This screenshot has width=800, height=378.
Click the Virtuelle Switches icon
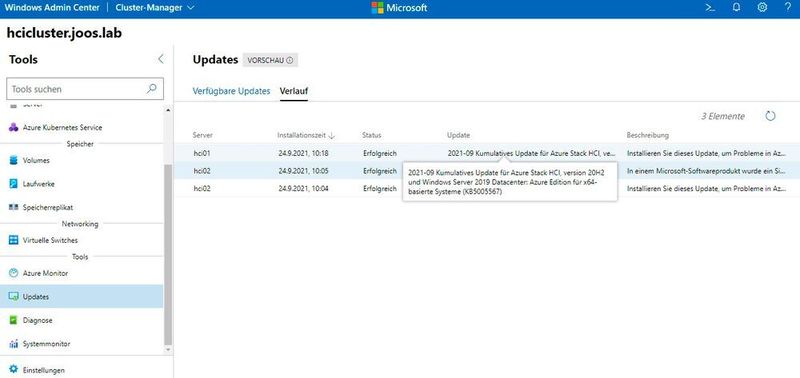click(14, 240)
